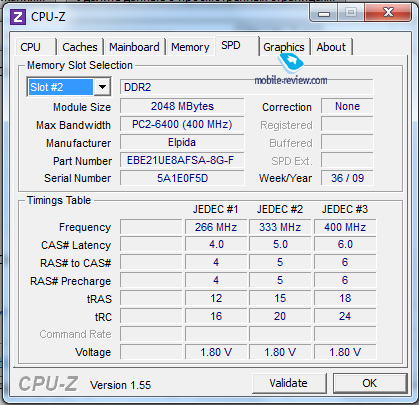This screenshot has height=405, width=419.
Task: Click the CAS# Latency 5.0 cell
Action: [x=280, y=244]
